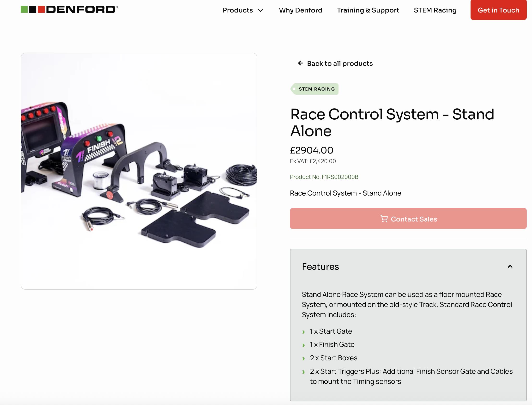Go to Training & Support
This screenshot has width=532, height=405.
(x=368, y=10)
